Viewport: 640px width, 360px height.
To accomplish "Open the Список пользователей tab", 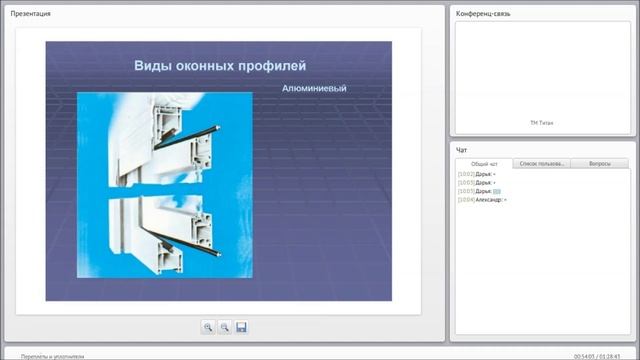I will [x=542, y=164].
